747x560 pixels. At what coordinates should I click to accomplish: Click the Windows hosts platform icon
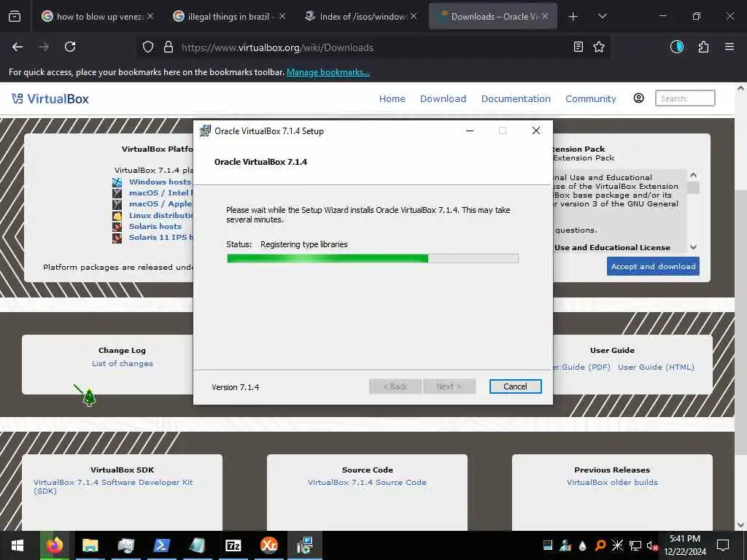click(117, 182)
